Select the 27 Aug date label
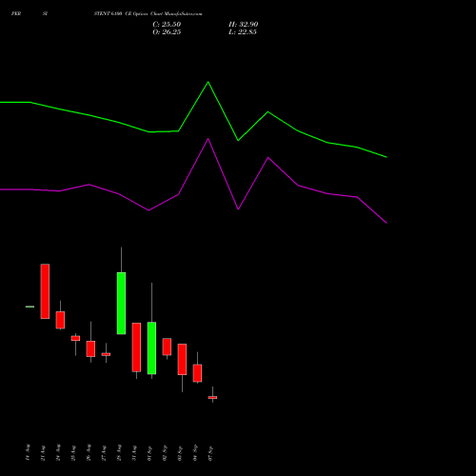The width and height of the screenshot is (476, 476). pyautogui.click(x=104, y=453)
